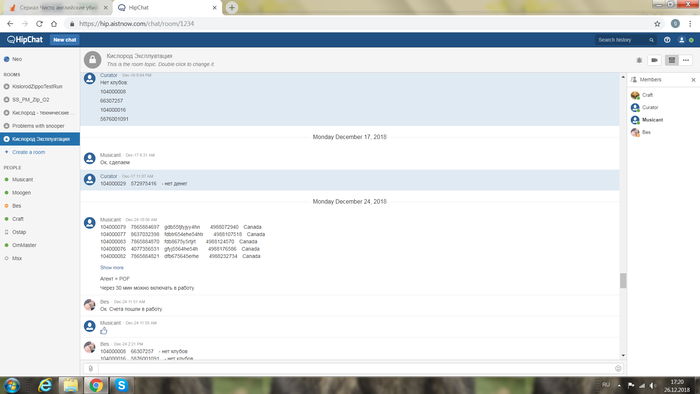
Task: Focus the Search history field
Action: (x=621, y=40)
